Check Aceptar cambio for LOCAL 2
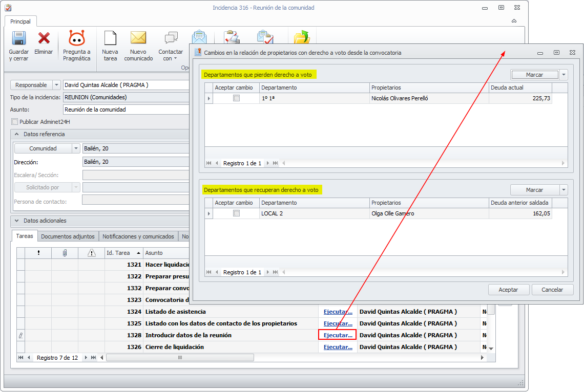 click(236, 213)
